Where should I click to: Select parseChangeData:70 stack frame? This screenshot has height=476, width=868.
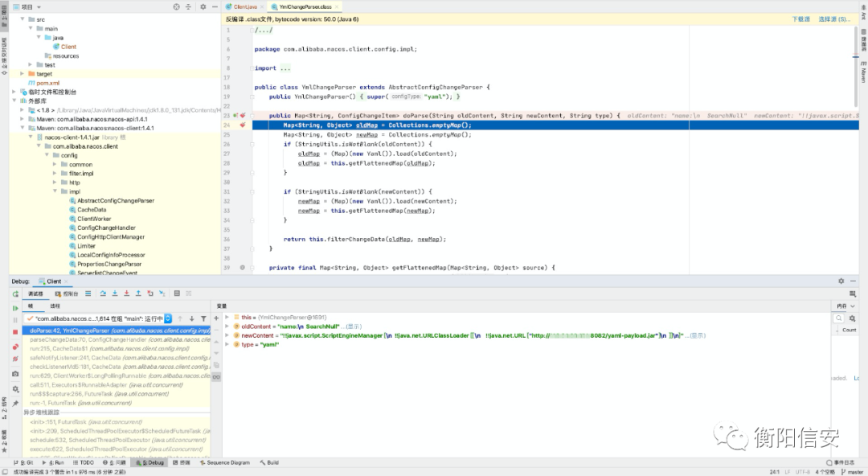(x=117, y=339)
